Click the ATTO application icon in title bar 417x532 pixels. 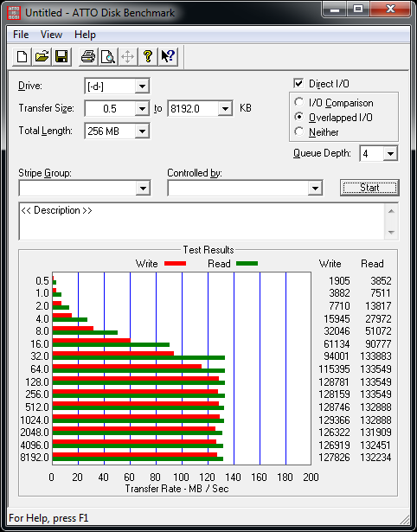pyautogui.click(x=16, y=13)
